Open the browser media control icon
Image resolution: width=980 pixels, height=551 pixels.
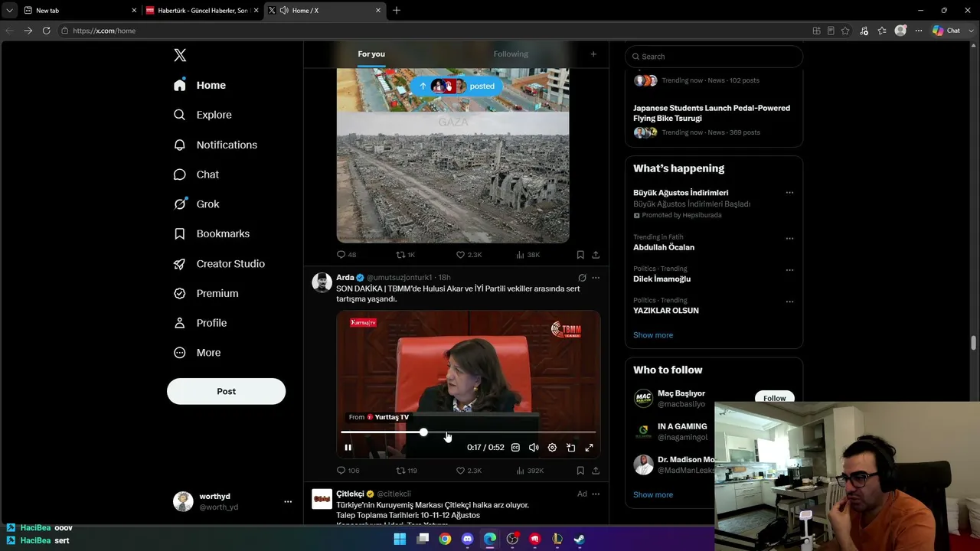[864, 31]
